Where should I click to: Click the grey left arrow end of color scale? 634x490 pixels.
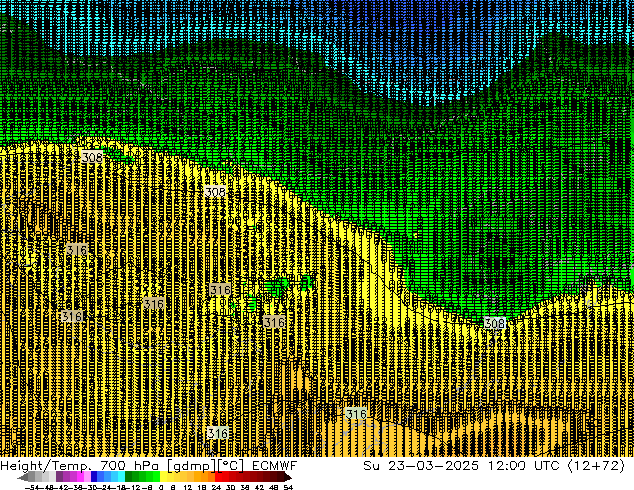click(23, 477)
